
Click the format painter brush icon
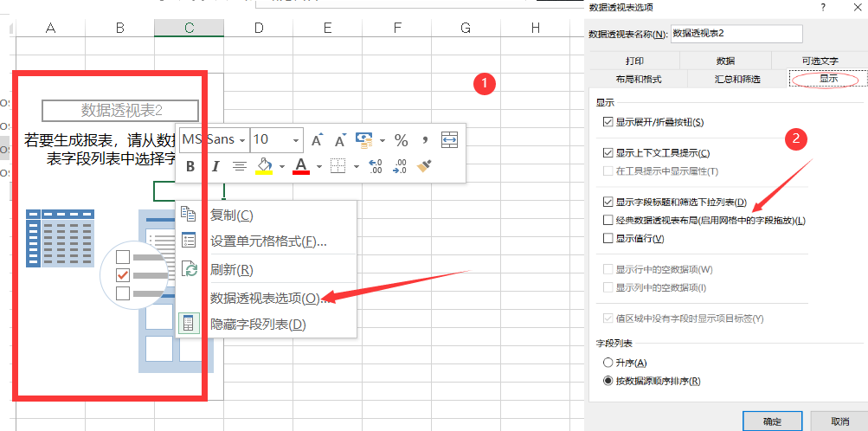(424, 166)
